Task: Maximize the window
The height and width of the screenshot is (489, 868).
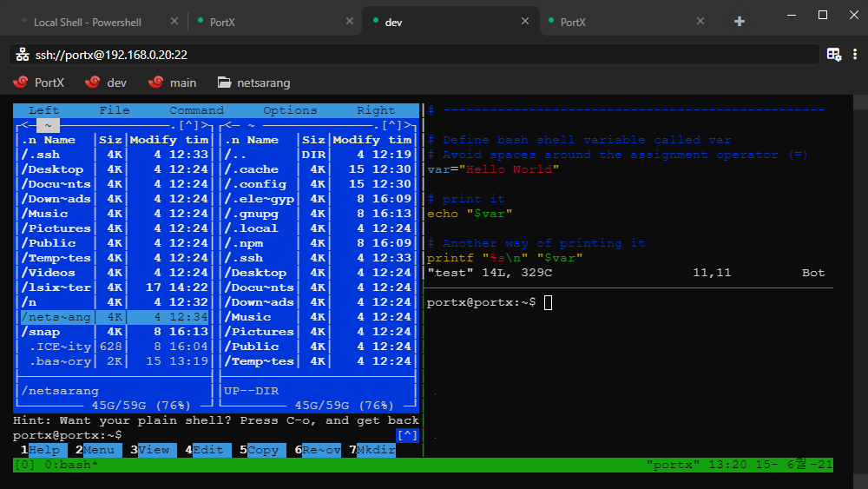Action: click(823, 15)
